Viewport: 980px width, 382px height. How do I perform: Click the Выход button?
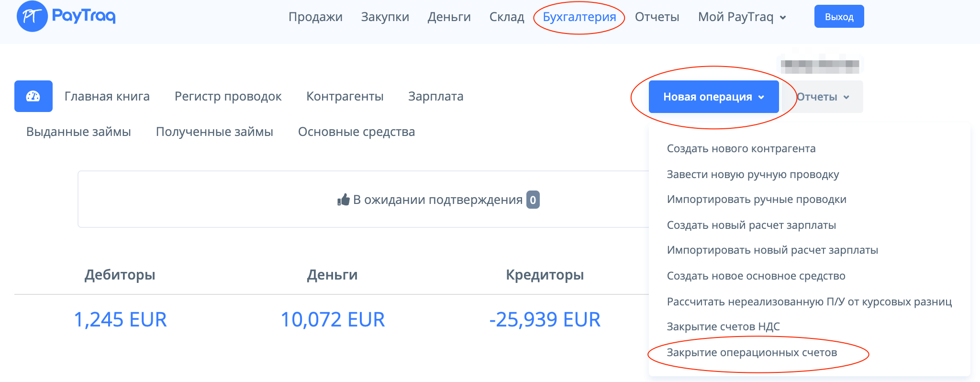click(x=839, y=17)
